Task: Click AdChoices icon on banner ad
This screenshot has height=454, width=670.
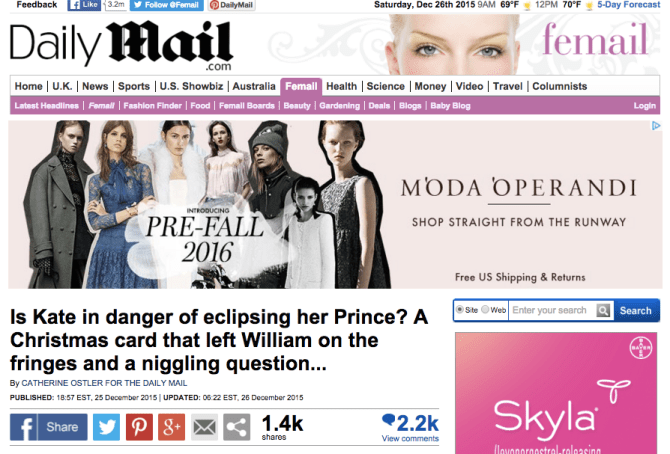Action: [655, 126]
